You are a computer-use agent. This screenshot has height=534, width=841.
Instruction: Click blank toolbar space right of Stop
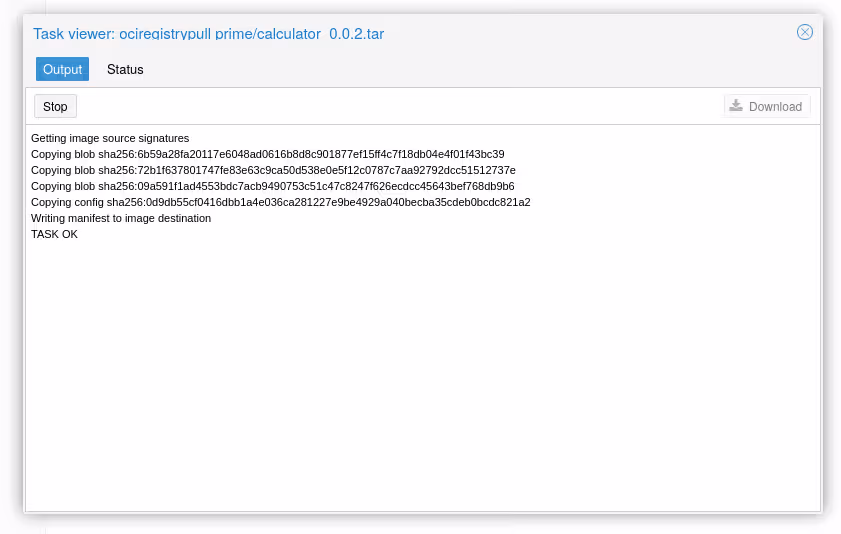[400, 106]
